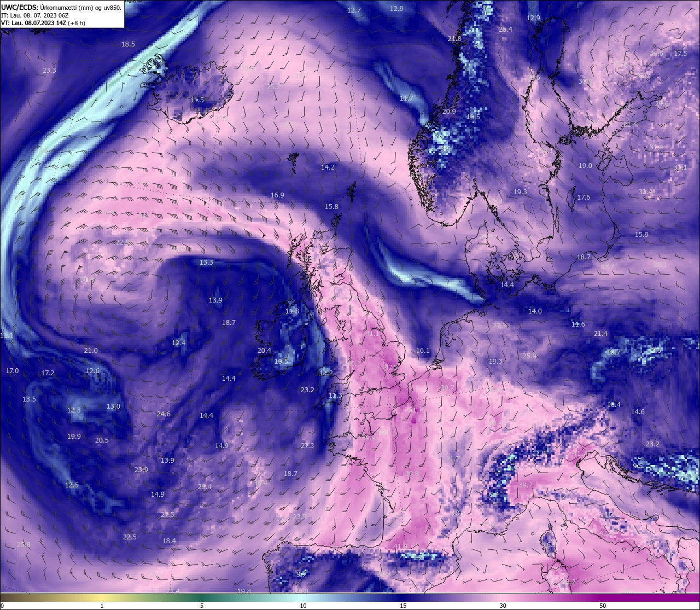Screen dimensions: 700x610
Task: Click the map value 11.6
Action: (x=578, y=324)
